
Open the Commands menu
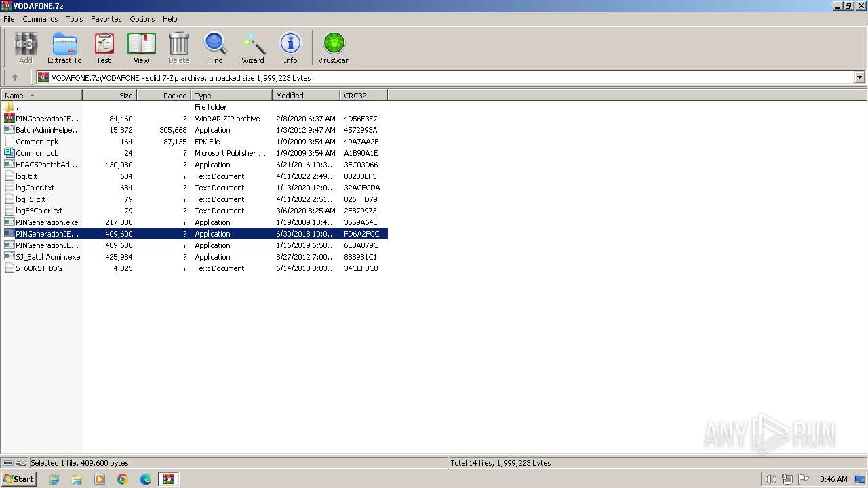coord(40,19)
